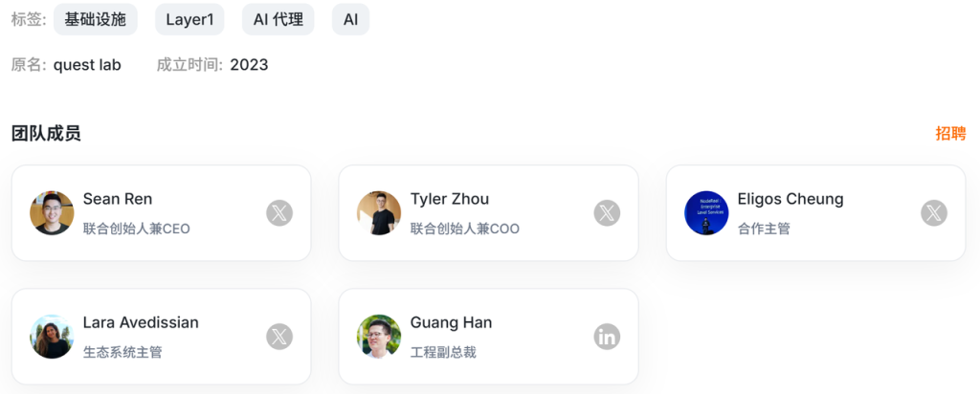Open Eligos Cheung's X profile icon

(934, 213)
